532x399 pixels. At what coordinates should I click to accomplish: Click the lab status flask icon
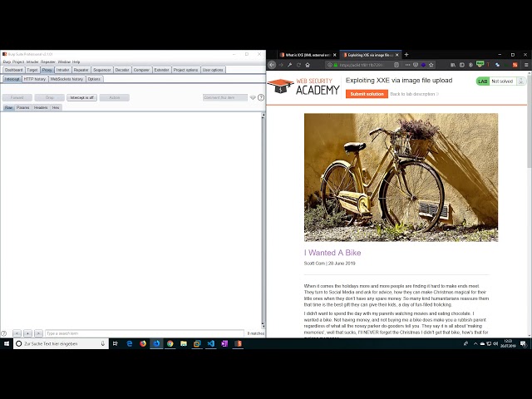[x=521, y=81]
